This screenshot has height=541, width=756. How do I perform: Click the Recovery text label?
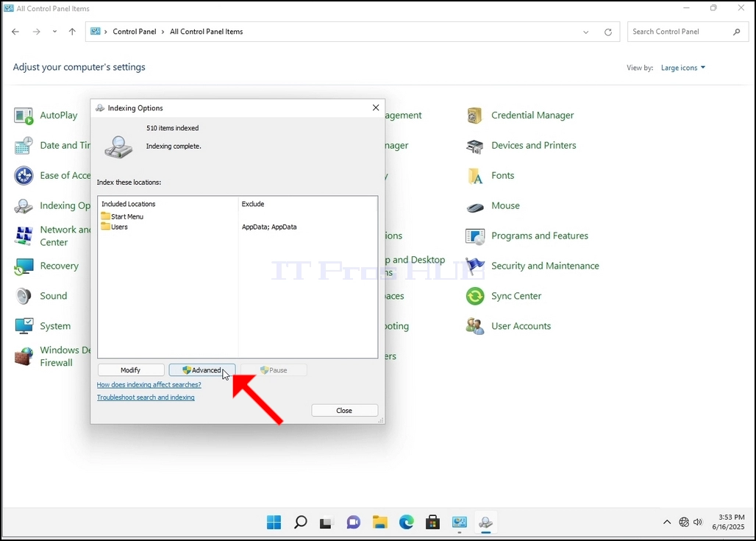pos(59,266)
